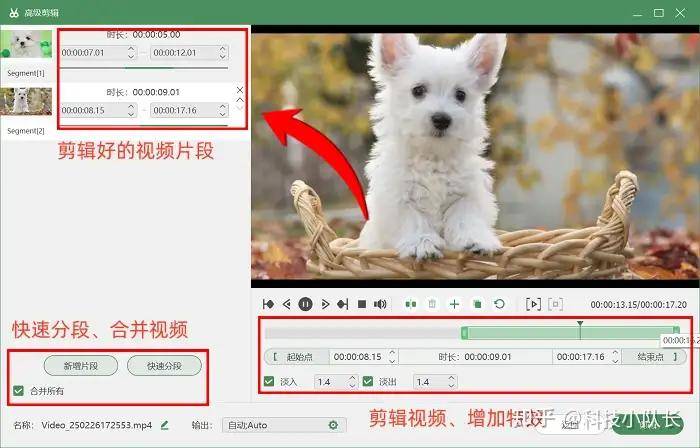Screen dimensions: 700x448
Task: Move Segment[2] down with the arrow
Action: click(x=240, y=108)
